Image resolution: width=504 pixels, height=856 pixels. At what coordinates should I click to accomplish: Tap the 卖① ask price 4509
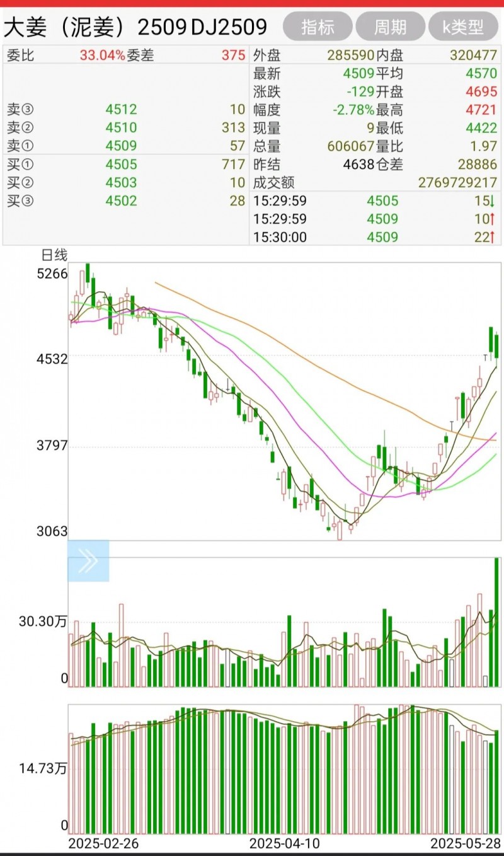pos(121,146)
